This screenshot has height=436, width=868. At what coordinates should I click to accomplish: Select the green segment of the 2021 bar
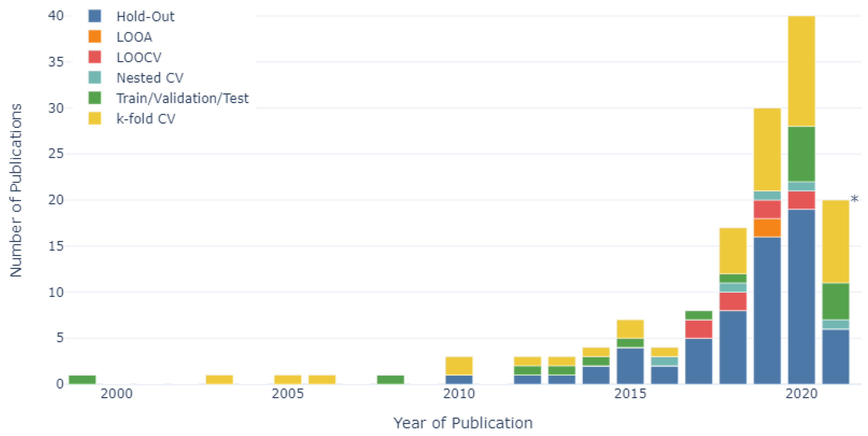point(836,301)
